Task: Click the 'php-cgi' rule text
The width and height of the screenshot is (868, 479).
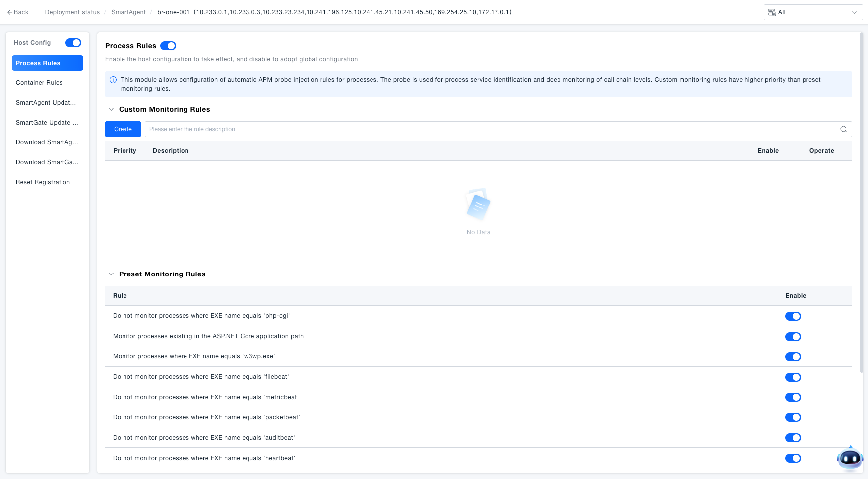Action: coord(201,316)
